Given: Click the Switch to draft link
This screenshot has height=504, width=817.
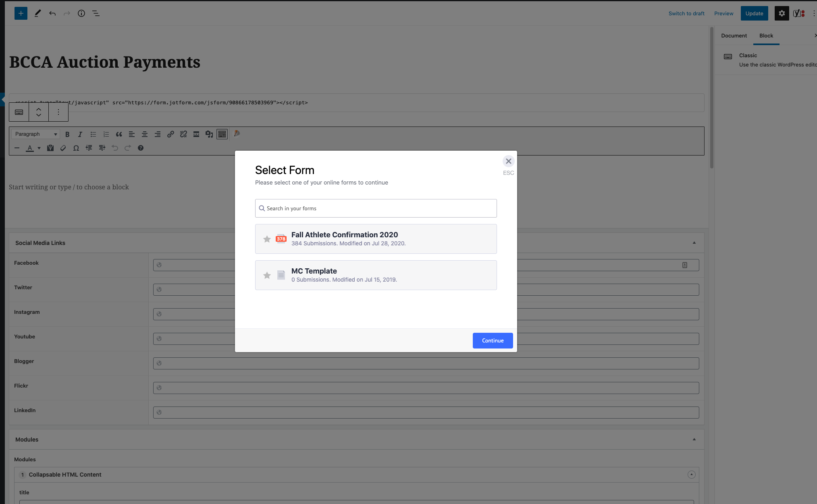Looking at the screenshot, I should click(x=686, y=13).
